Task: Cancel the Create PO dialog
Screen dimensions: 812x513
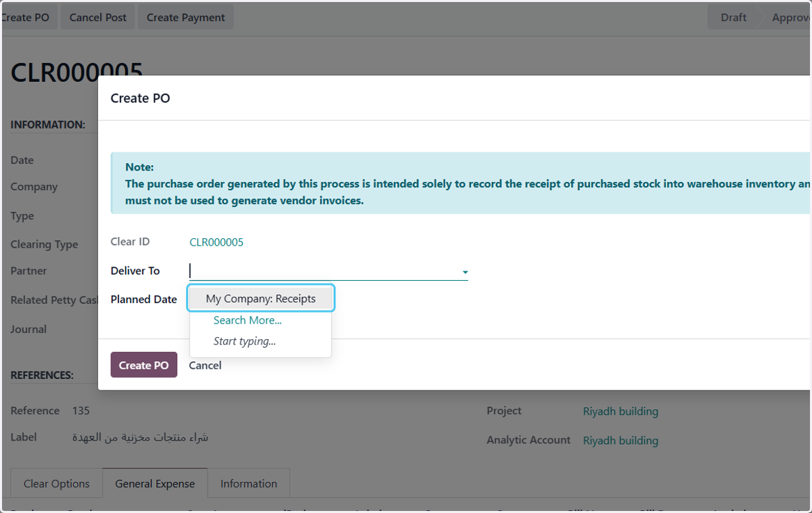Action: click(x=205, y=365)
